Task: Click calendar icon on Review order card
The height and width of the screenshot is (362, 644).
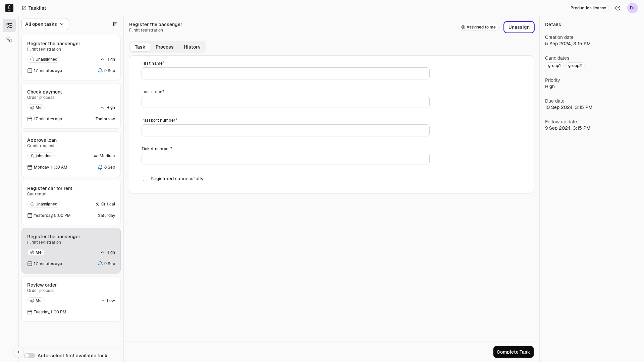Action: (30, 312)
